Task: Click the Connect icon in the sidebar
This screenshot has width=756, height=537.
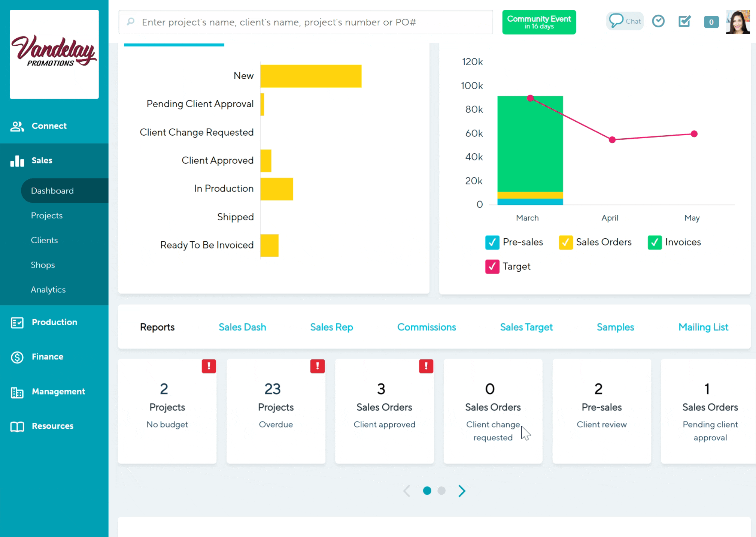Action: pyautogui.click(x=17, y=126)
